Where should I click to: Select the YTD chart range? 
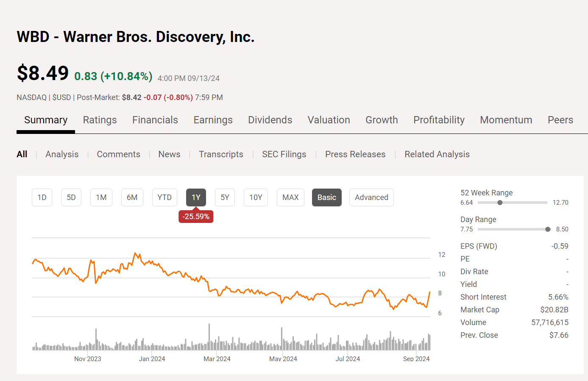164,197
